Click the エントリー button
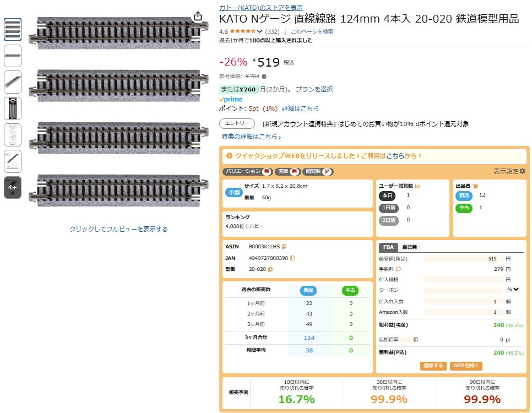Screen dimensions: 532x413 coord(237,123)
